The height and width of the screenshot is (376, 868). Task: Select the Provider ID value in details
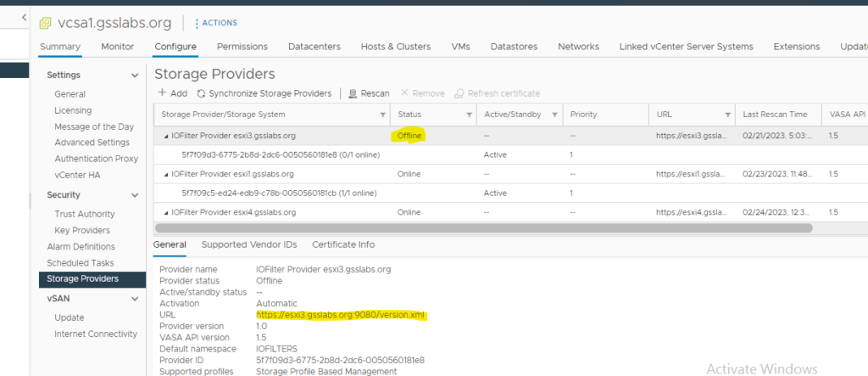tap(341, 360)
